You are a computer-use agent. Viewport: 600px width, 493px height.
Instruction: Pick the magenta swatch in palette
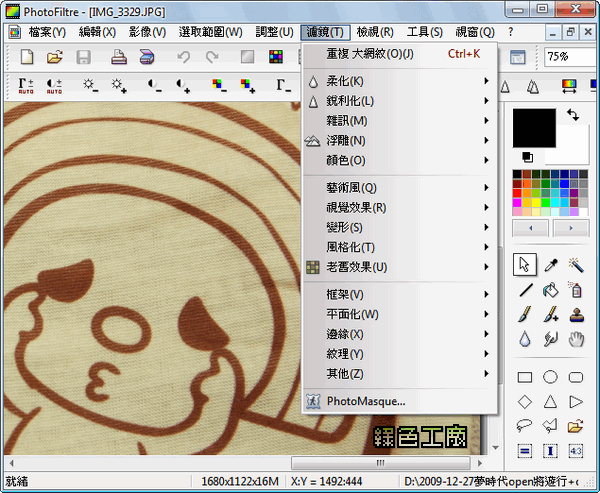(x=517, y=202)
